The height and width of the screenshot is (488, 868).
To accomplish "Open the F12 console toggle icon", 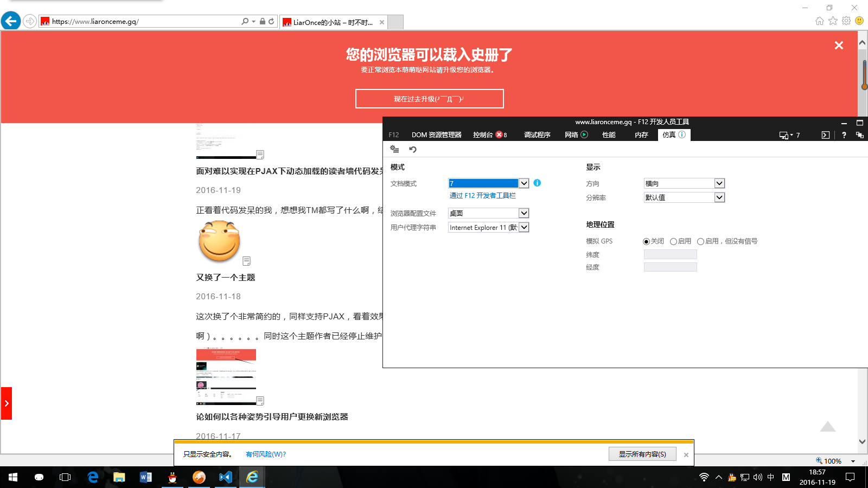I will [x=825, y=135].
